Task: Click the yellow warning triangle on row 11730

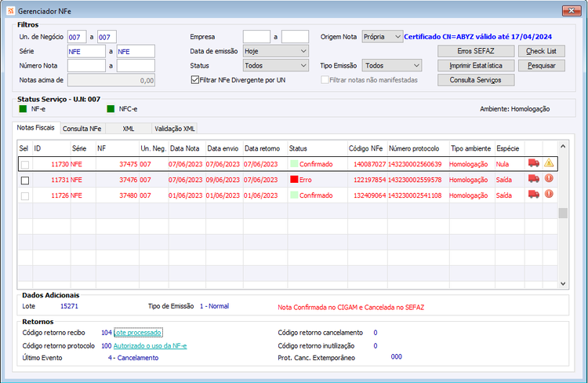Action: (549, 162)
